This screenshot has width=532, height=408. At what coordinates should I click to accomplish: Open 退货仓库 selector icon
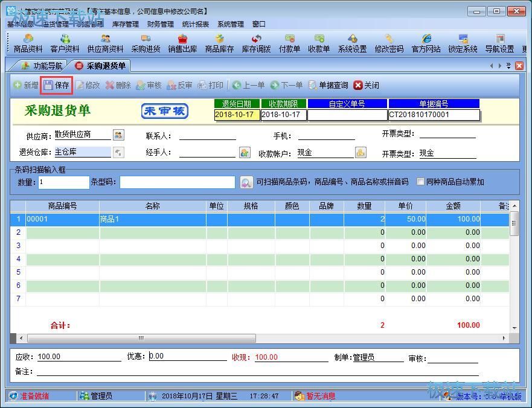coord(118,152)
